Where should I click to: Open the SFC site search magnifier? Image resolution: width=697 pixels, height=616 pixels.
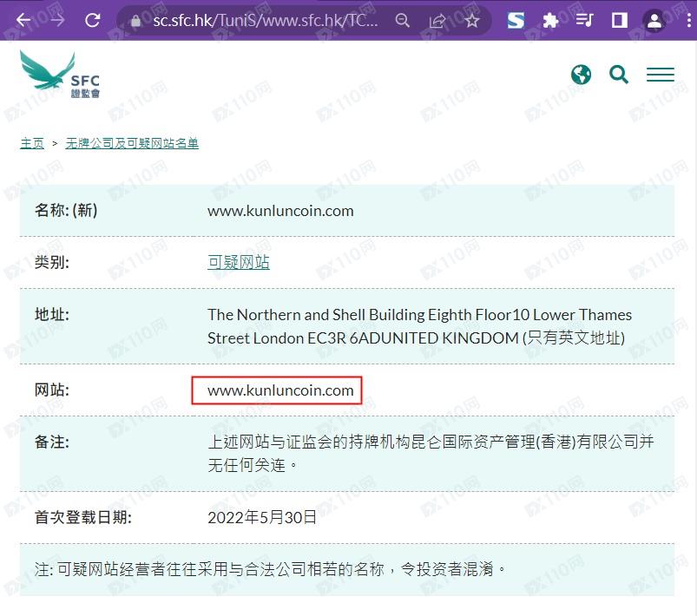tap(619, 75)
